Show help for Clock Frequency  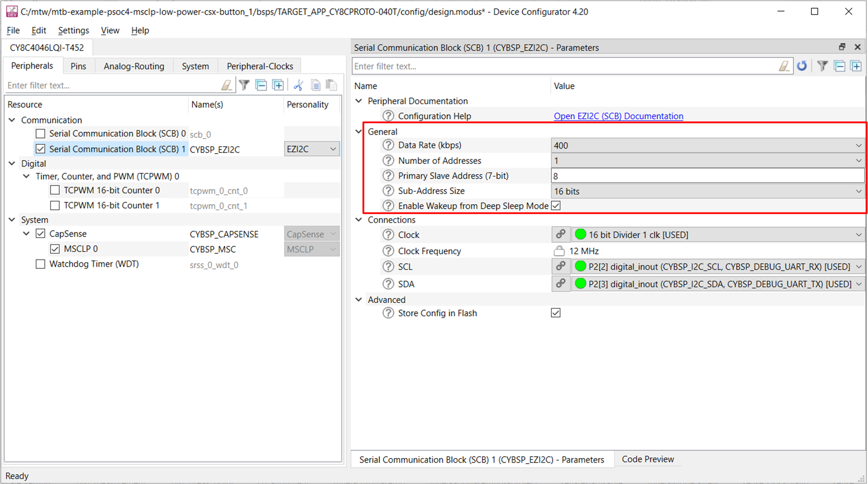(x=388, y=251)
